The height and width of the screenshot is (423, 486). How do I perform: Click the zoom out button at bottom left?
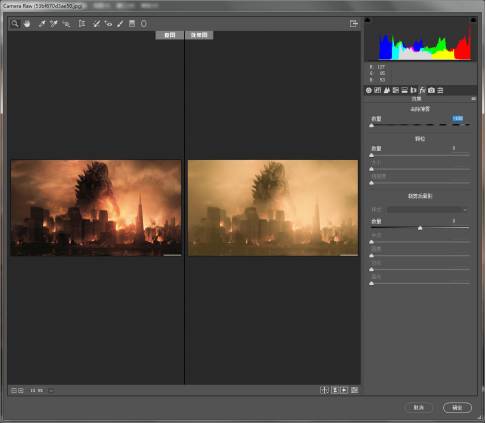tap(14, 390)
